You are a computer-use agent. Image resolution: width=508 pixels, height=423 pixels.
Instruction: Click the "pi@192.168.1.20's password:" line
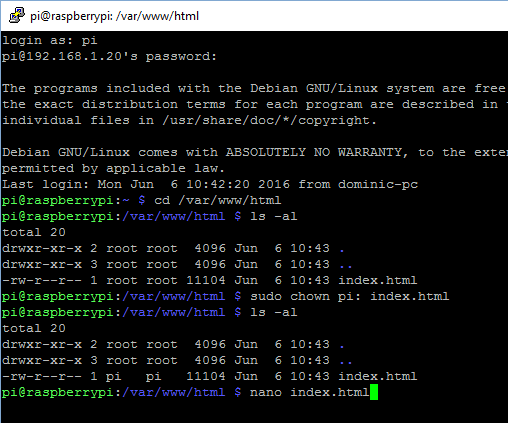tap(109, 56)
